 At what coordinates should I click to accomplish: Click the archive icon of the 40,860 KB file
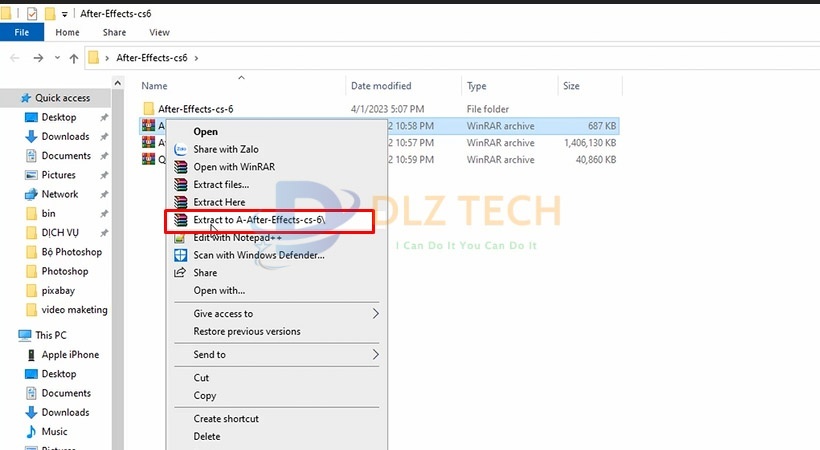[x=149, y=159]
